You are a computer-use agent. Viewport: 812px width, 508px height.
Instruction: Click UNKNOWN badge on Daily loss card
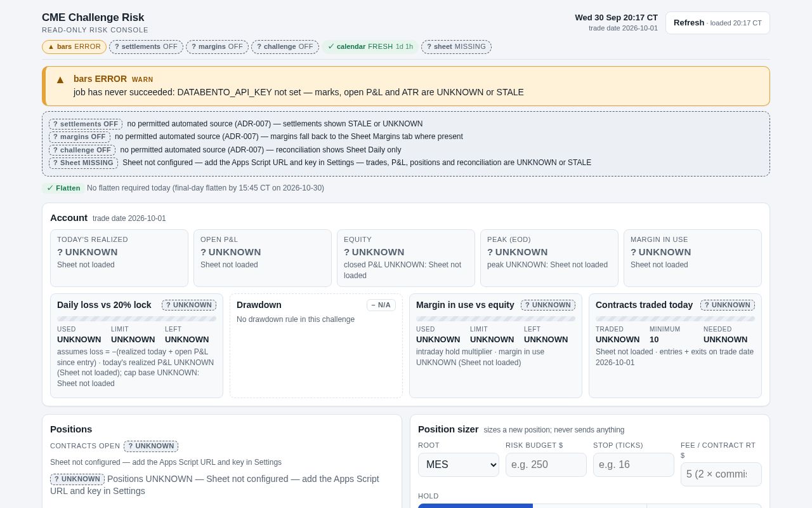(x=189, y=305)
